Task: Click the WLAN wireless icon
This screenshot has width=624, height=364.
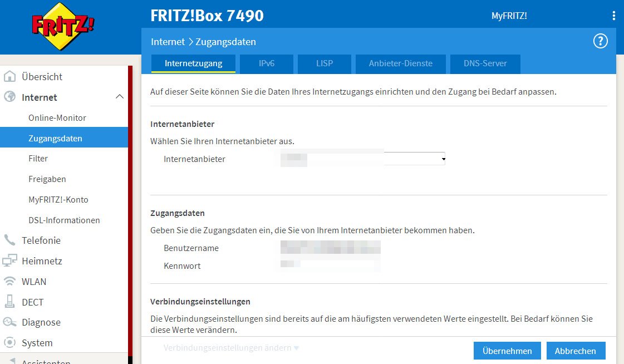Action: (9, 282)
